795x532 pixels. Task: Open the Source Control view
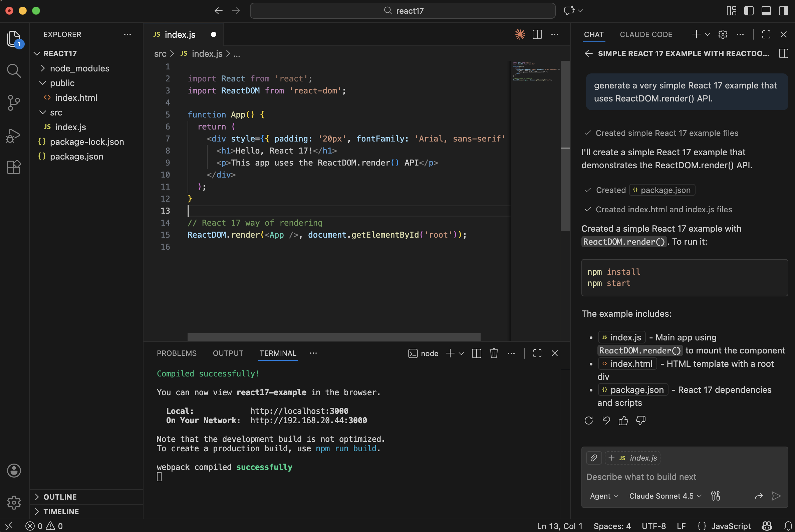click(x=14, y=103)
